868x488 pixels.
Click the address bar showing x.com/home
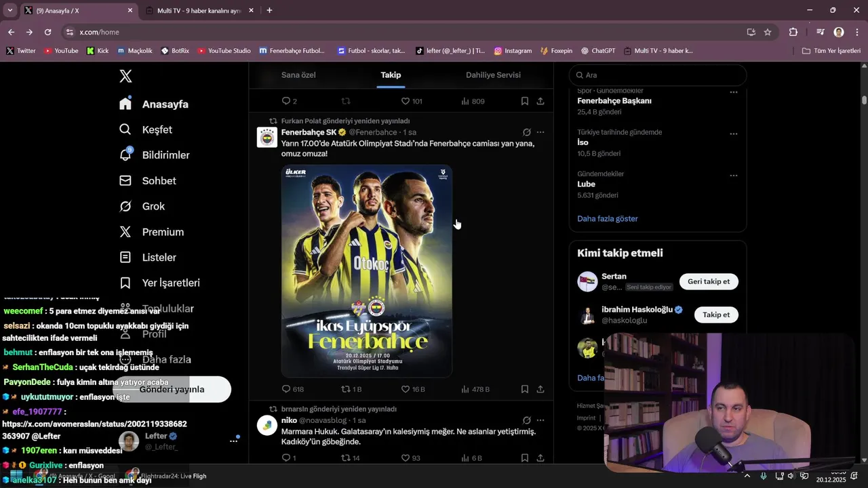tap(407, 32)
